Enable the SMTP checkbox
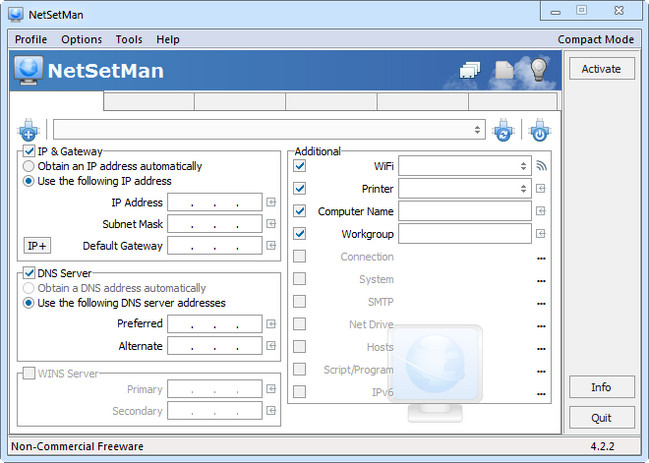649x463 pixels. pos(300,302)
